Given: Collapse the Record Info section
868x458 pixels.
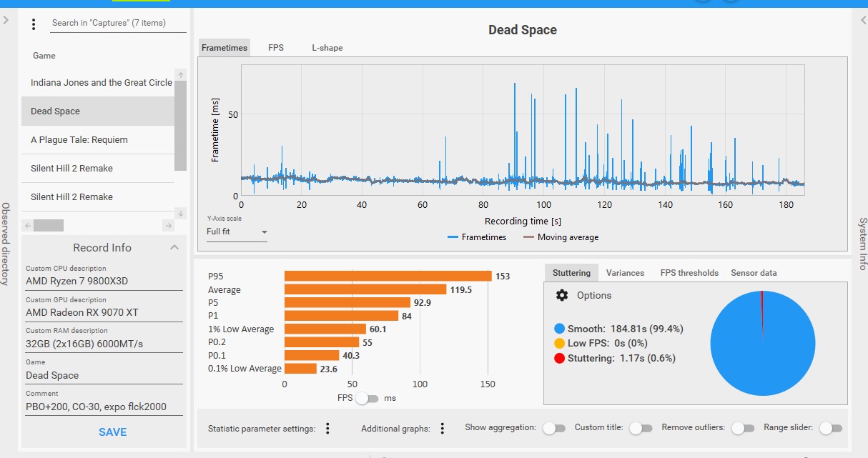Looking at the screenshot, I should coord(174,247).
